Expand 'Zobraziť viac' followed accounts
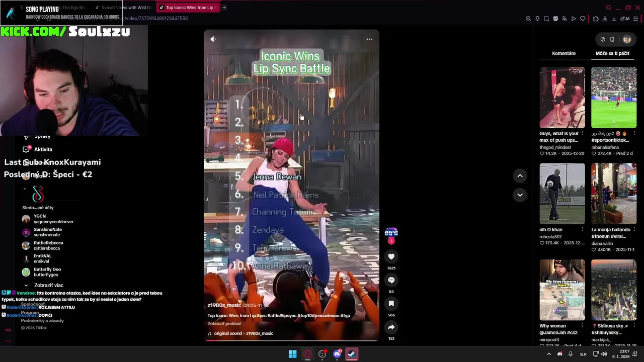The image size is (644, 362). click(x=44, y=285)
